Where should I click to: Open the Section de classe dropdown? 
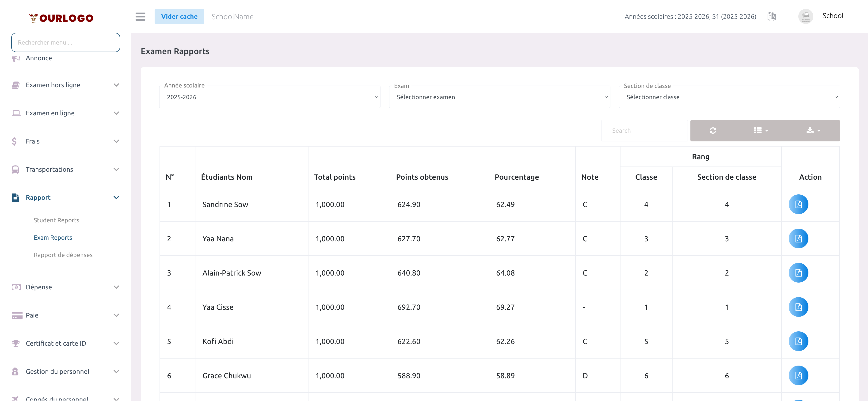tap(729, 97)
